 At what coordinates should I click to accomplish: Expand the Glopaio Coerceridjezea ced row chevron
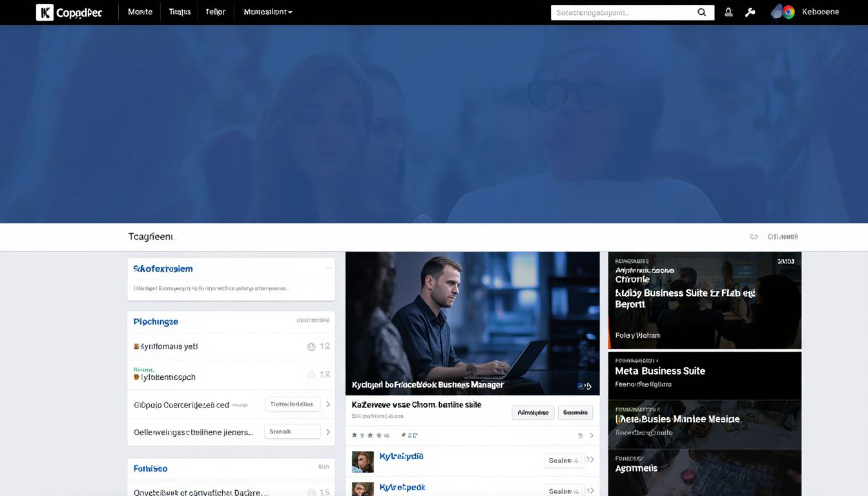(x=328, y=404)
